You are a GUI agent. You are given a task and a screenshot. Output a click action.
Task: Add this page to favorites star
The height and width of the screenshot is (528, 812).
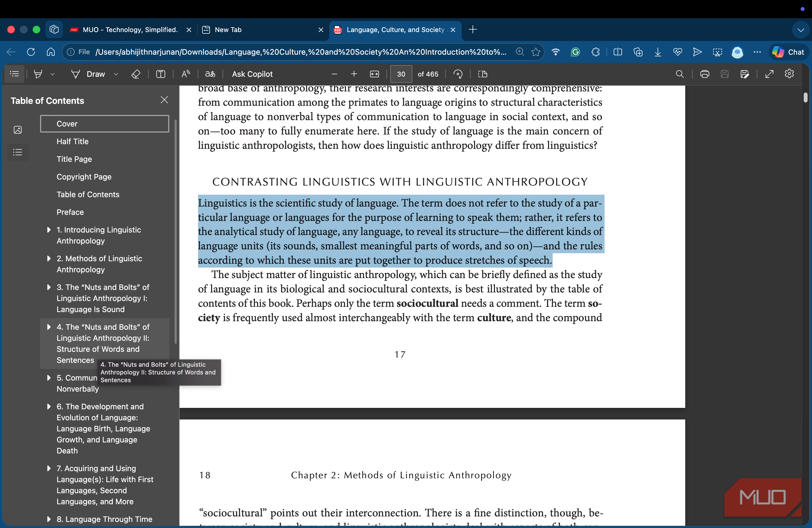[x=536, y=52]
